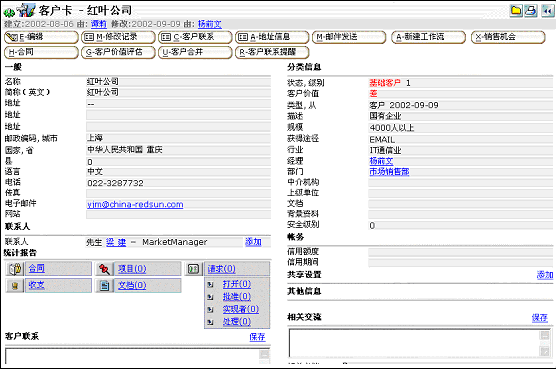This screenshot has width=556, height=369.
Task: Click the arrow icon beside 实现者(0)
Action: point(210,309)
